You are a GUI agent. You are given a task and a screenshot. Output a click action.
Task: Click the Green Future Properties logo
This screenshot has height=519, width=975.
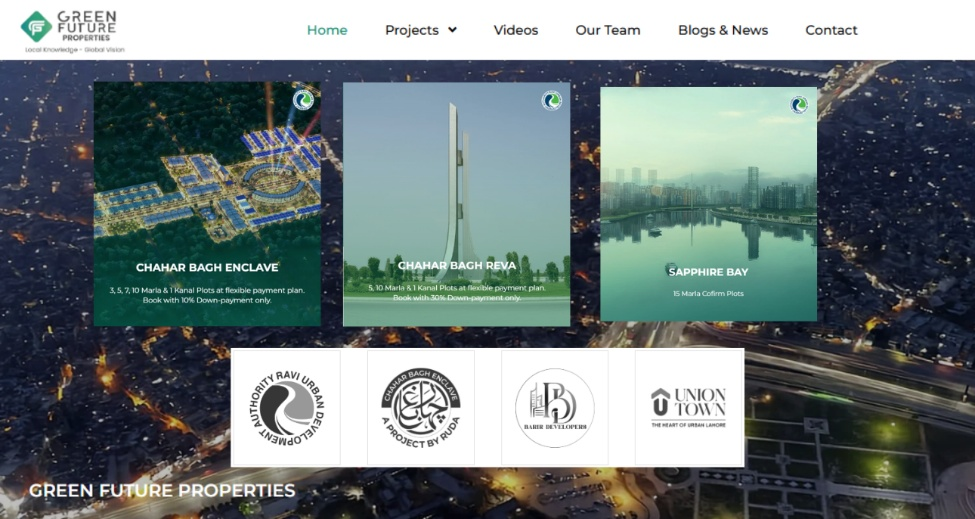tap(72, 30)
